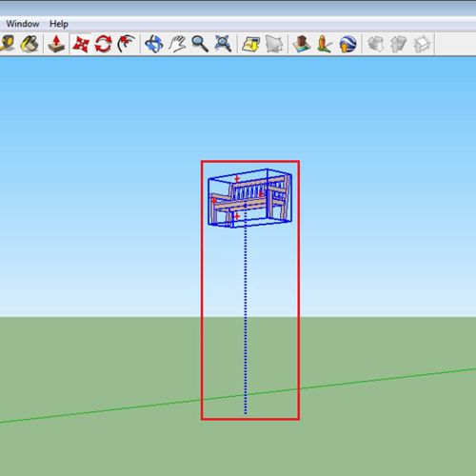Select the Push/Pull tool
The width and height of the screenshot is (476, 476).
click(56, 44)
